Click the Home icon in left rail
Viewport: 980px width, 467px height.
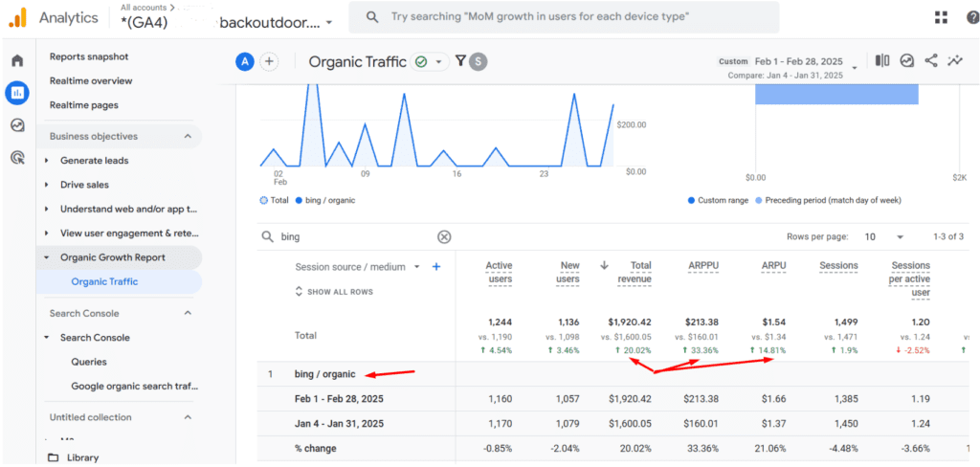[16, 61]
